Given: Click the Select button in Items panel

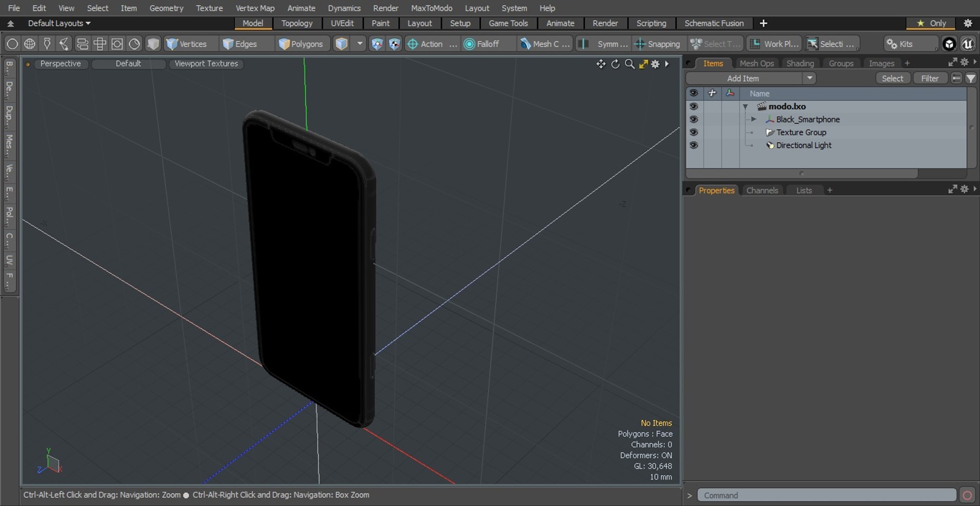Looking at the screenshot, I should pos(893,78).
